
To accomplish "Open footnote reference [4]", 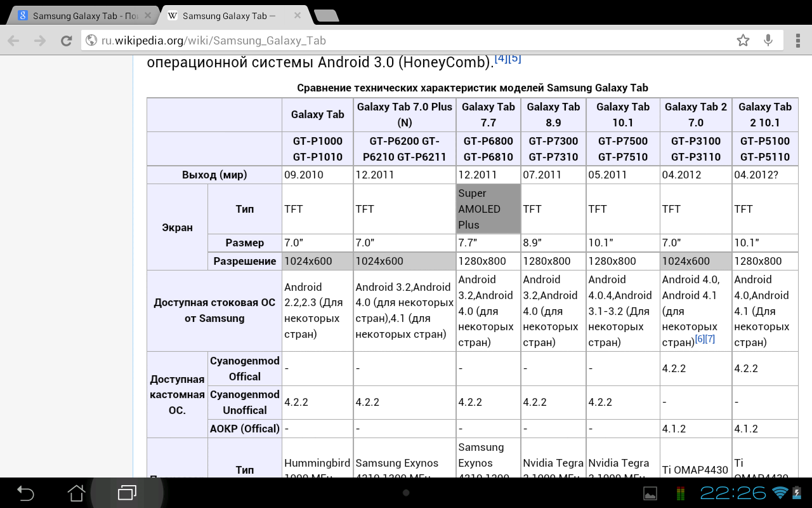I will coord(501,58).
